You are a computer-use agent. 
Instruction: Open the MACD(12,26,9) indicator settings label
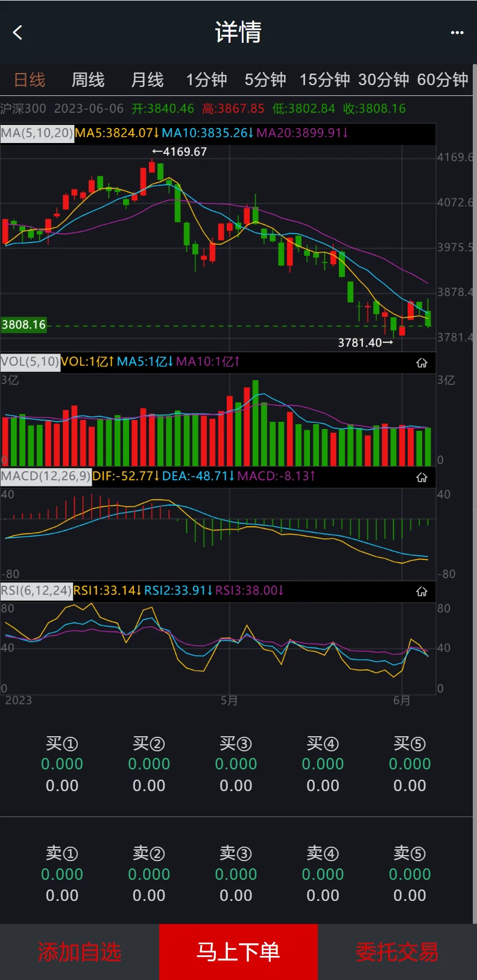tap(45, 476)
